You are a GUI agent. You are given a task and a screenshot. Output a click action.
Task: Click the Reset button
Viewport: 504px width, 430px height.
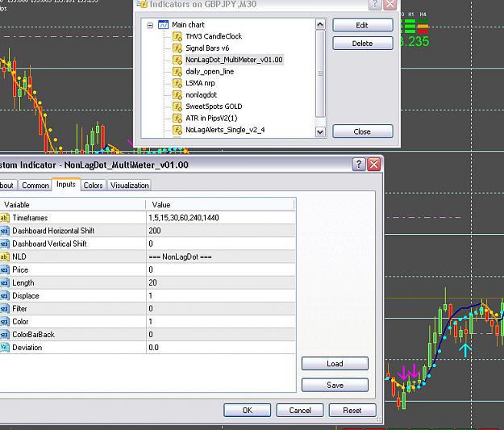click(352, 410)
